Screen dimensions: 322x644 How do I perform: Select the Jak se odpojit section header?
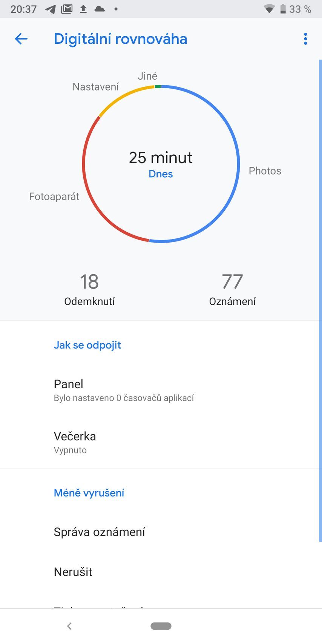point(87,345)
